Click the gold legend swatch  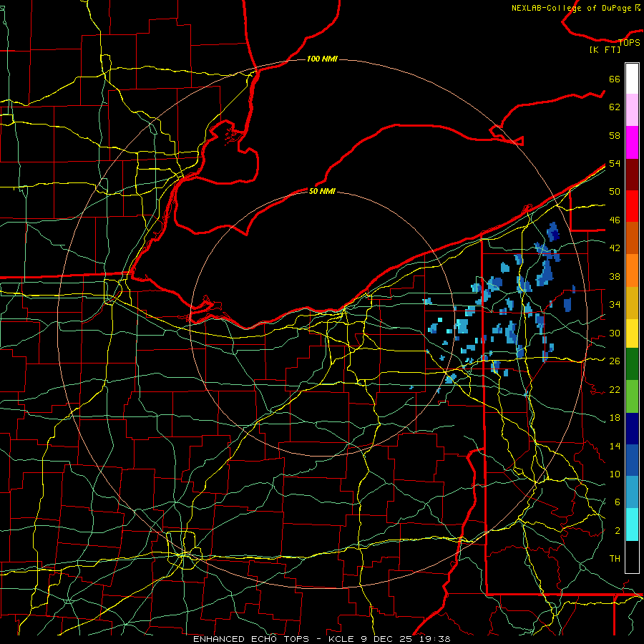(x=632, y=303)
